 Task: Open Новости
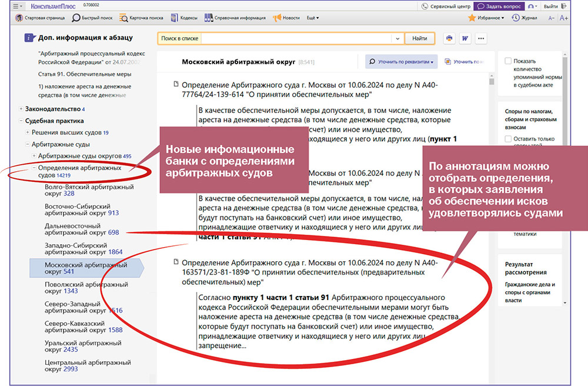click(286, 18)
